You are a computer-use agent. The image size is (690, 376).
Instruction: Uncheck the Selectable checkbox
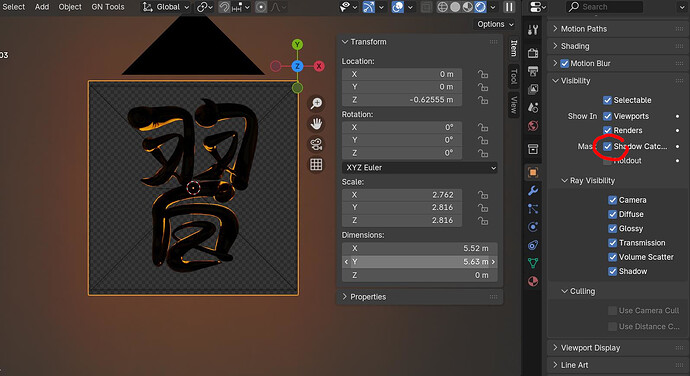coord(607,100)
